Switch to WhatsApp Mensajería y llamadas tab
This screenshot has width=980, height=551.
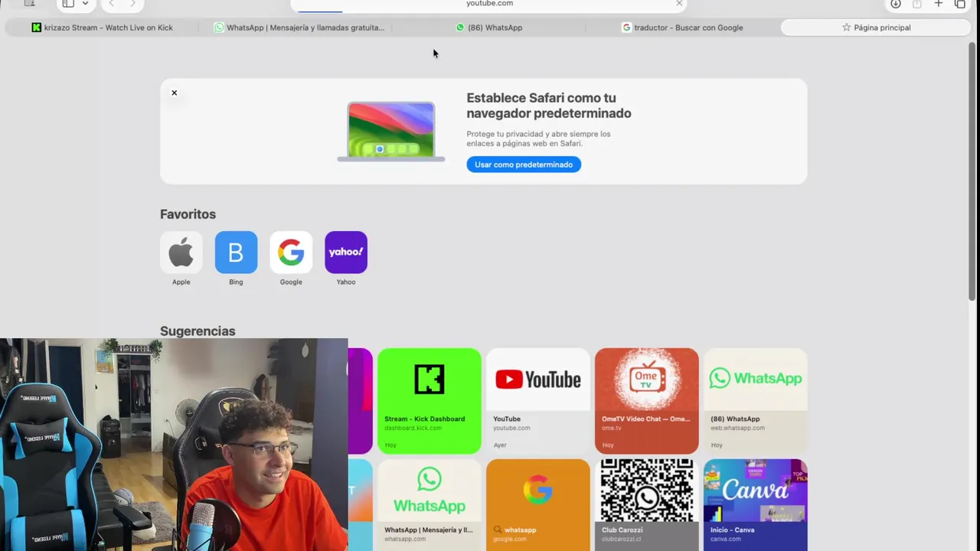tap(299, 28)
